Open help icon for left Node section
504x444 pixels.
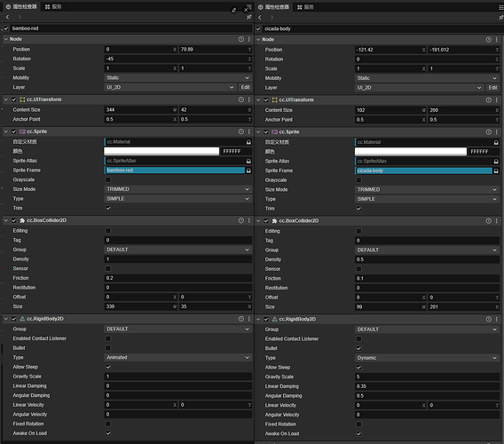click(x=241, y=39)
